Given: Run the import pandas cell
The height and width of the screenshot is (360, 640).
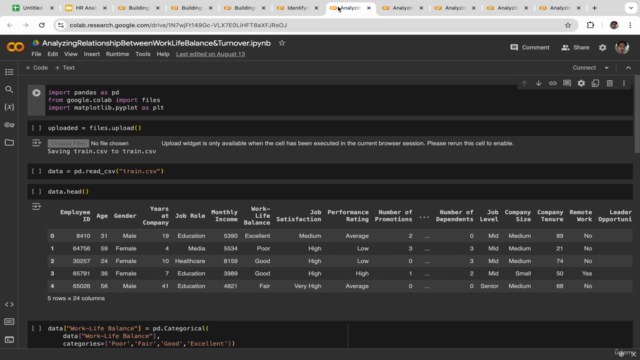Looking at the screenshot, I should click(x=36, y=93).
